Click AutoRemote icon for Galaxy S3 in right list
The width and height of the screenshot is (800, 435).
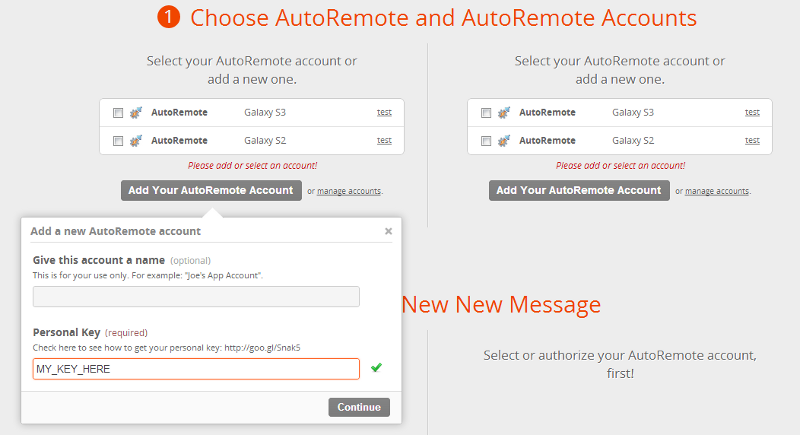[x=504, y=113]
